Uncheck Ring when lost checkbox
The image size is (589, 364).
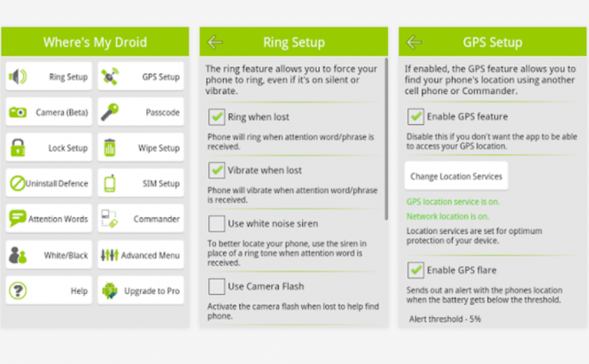coord(217,117)
